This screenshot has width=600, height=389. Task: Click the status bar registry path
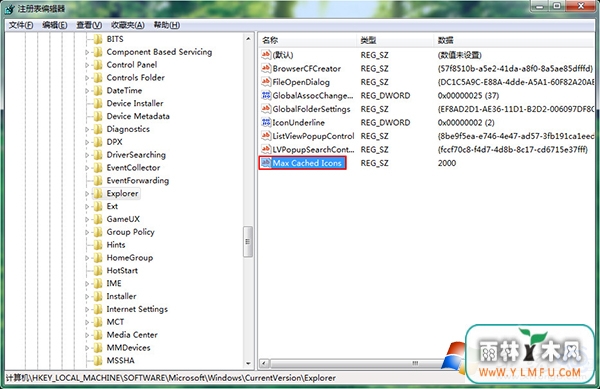coord(171,378)
